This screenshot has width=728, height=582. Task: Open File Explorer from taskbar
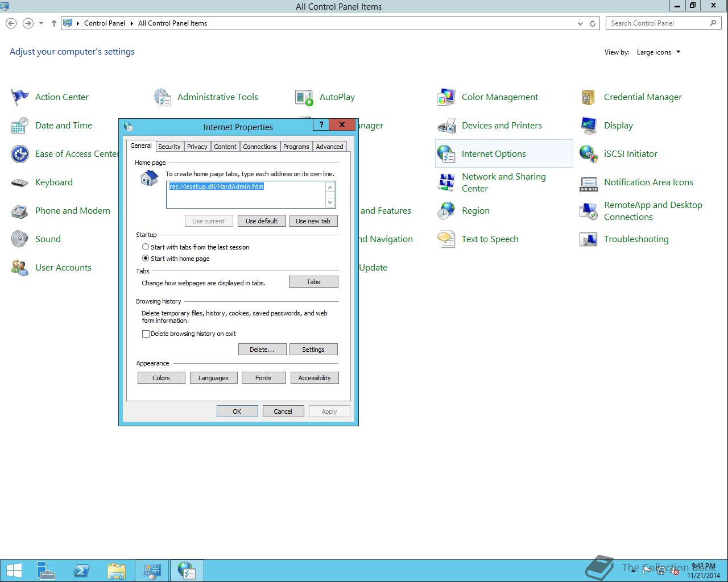pyautogui.click(x=116, y=571)
